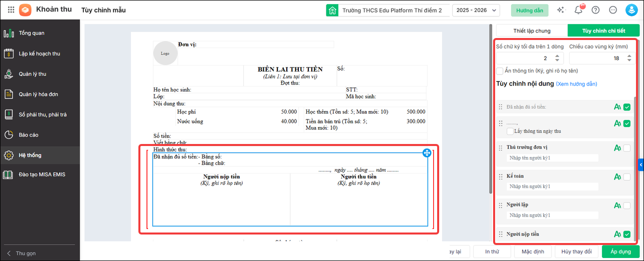Open the 2025 - 2026 school year dropdown
This screenshot has width=644, height=261.
point(476,10)
